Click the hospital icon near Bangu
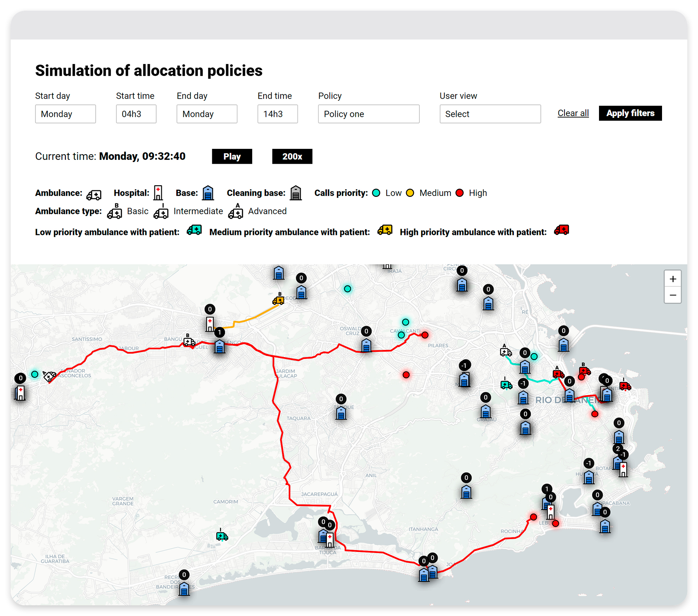This screenshot has height=616, width=698. coord(210,324)
